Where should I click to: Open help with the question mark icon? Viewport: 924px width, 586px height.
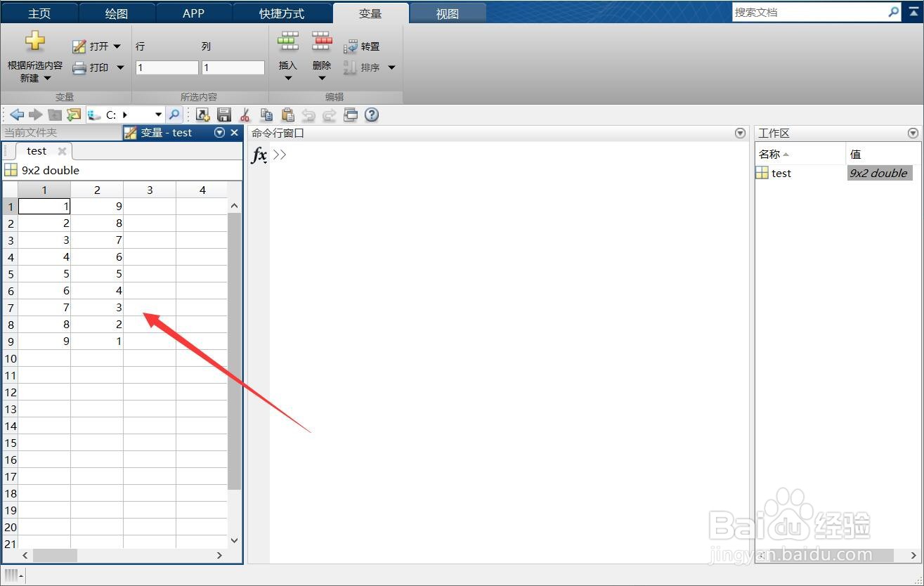click(372, 115)
